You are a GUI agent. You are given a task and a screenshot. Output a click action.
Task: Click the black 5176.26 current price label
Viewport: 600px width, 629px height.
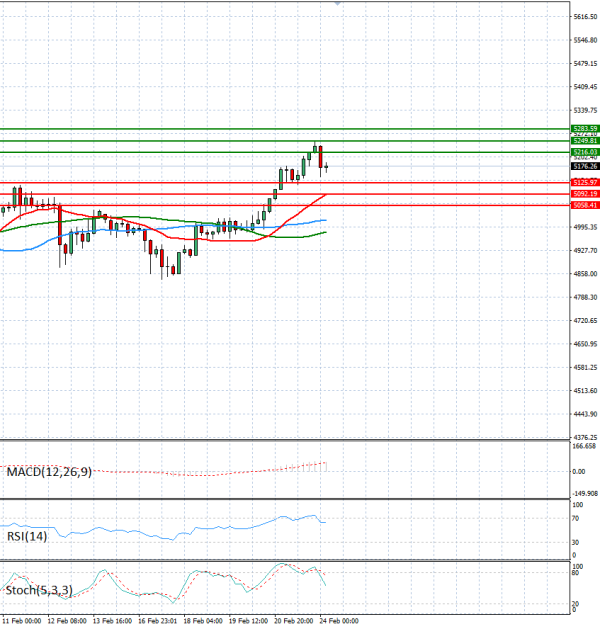pyautogui.click(x=585, y=166)
